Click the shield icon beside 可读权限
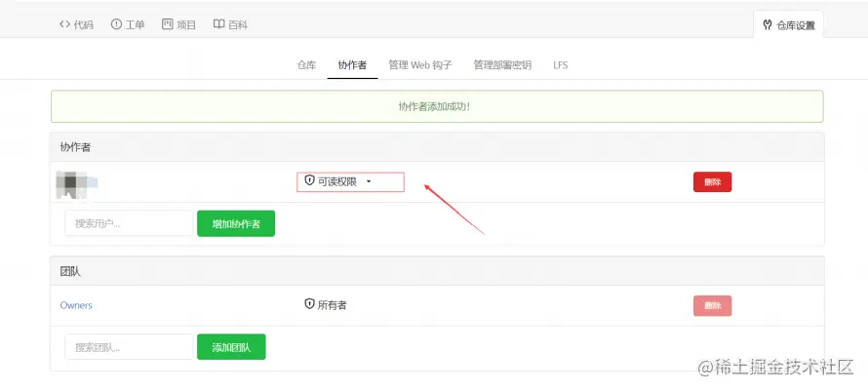868x391 pixels. [309, 180]
